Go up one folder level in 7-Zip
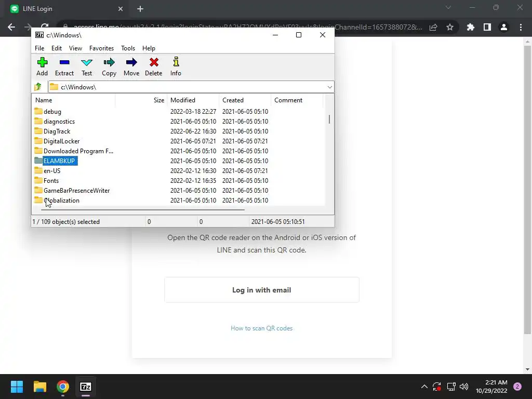Image resolution: width=532 pixels, height=399 pixels. point(38,87)
